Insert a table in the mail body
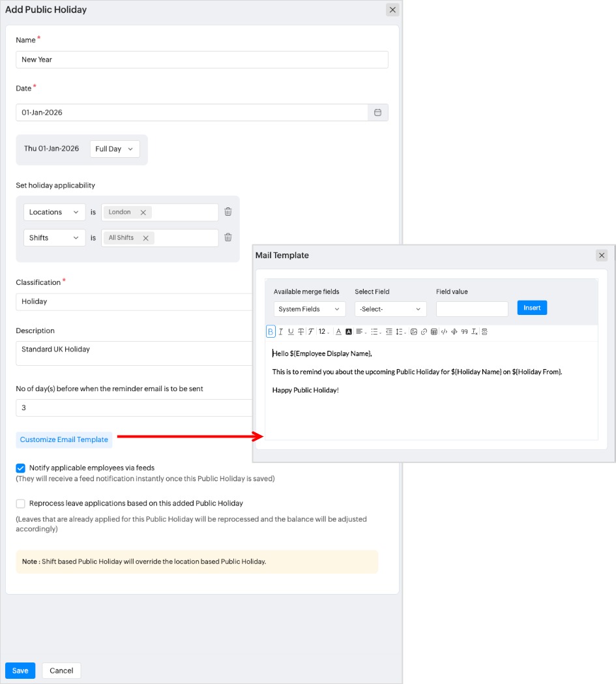Image resolution: width=616 pixels, height=684 pixels. [434, 332]
